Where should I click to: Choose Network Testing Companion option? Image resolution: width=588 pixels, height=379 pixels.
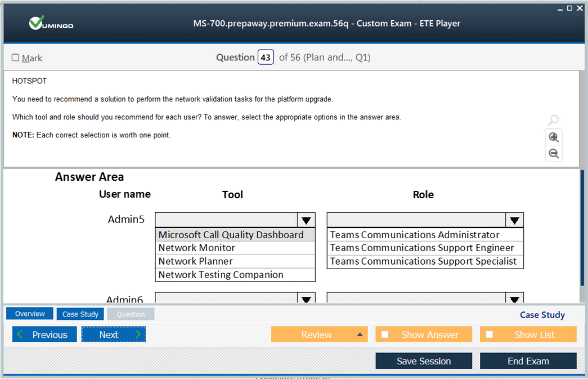[x=221, y=275]
